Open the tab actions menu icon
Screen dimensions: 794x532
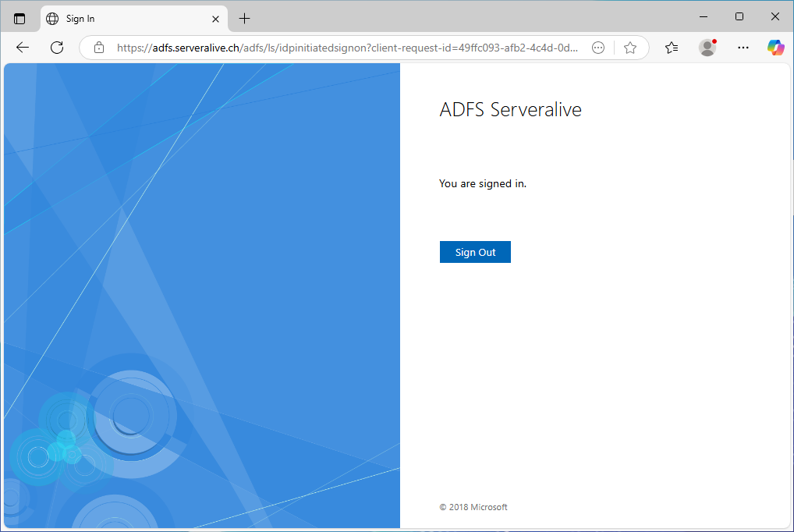(x=19, y=19)
